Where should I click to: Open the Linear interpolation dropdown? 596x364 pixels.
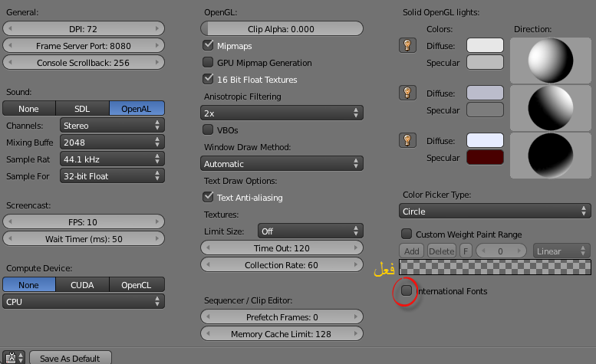pyautogui.click(x=561, y=251)
